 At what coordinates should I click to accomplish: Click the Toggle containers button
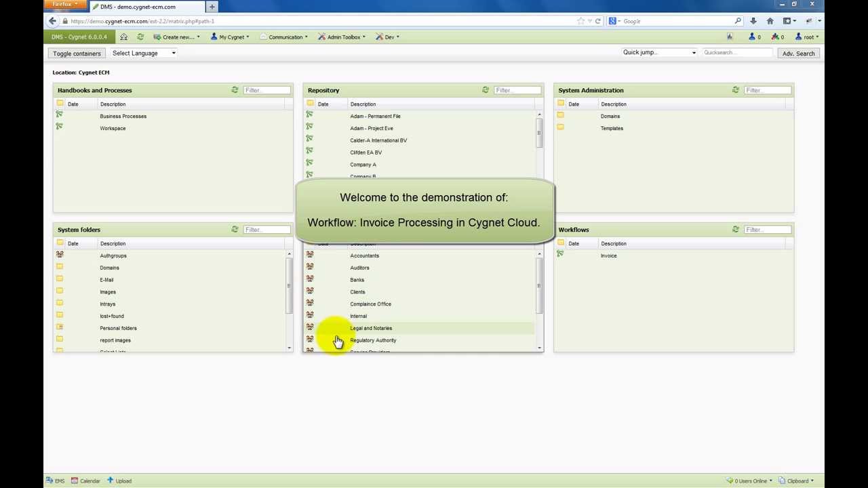[x=77, y=53]
